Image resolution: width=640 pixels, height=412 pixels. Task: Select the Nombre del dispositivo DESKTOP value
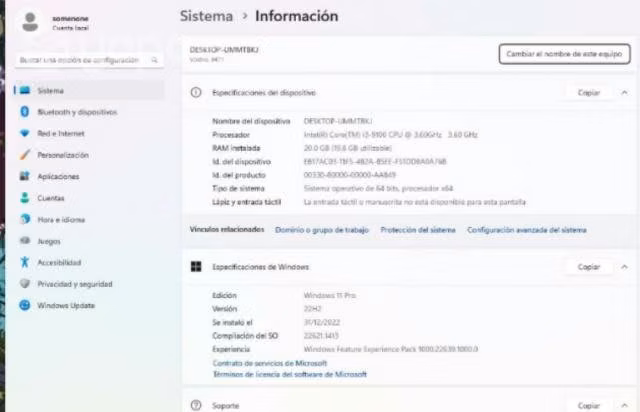pyautogui.click(x=338, y=121)
